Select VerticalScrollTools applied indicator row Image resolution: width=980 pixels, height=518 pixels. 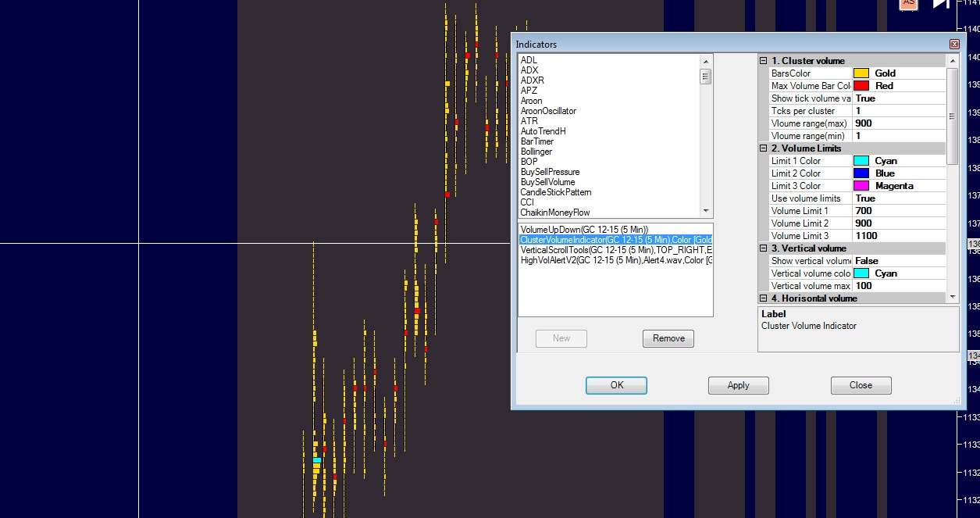tap(615, 250)
